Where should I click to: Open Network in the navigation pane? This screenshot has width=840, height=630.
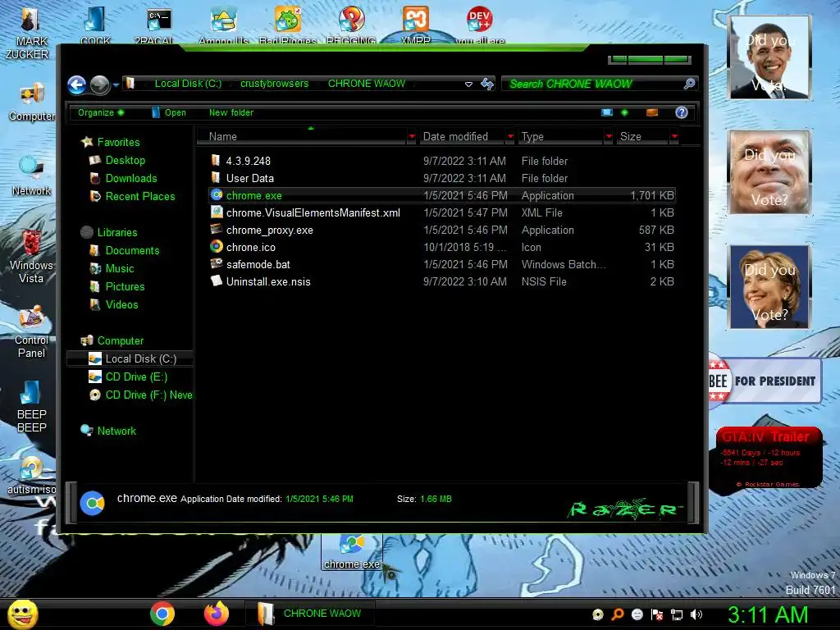pyautogui.click(x=107, y=431)
